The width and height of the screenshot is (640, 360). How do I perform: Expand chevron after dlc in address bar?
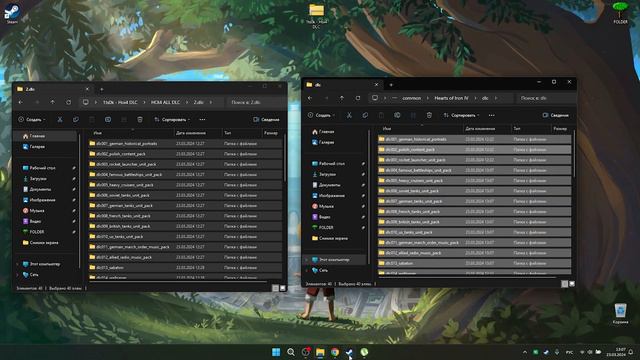[x=496, y=98]
